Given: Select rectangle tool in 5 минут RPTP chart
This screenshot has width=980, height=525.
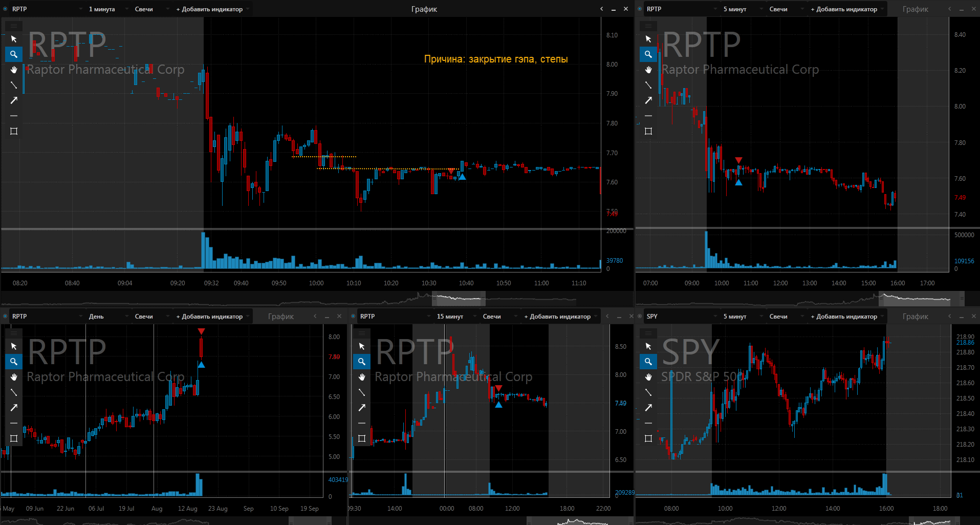Looking at the screenshot, I should point(648,131).
